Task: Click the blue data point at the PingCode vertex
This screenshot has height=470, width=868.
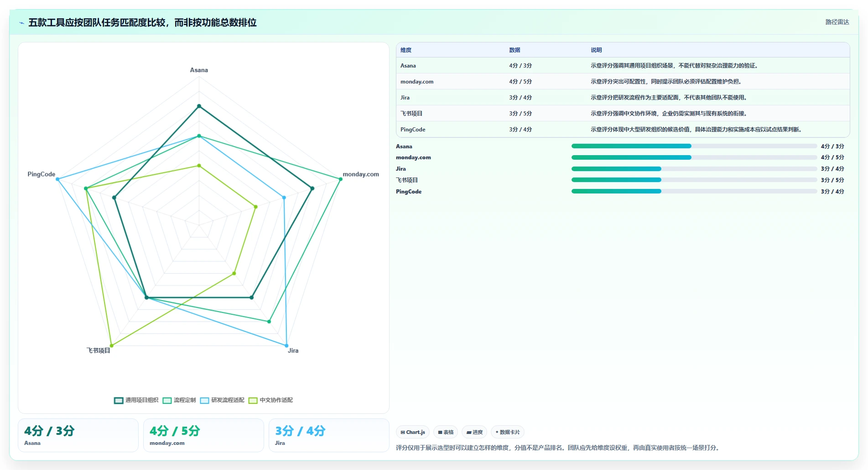Action: click(57, 179)
